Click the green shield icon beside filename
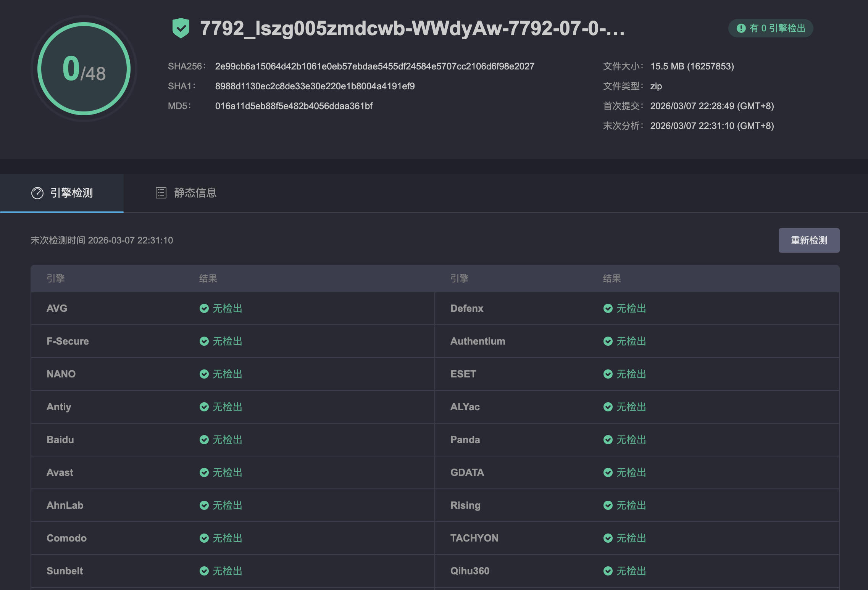The image size is (868, 590). 181,28
